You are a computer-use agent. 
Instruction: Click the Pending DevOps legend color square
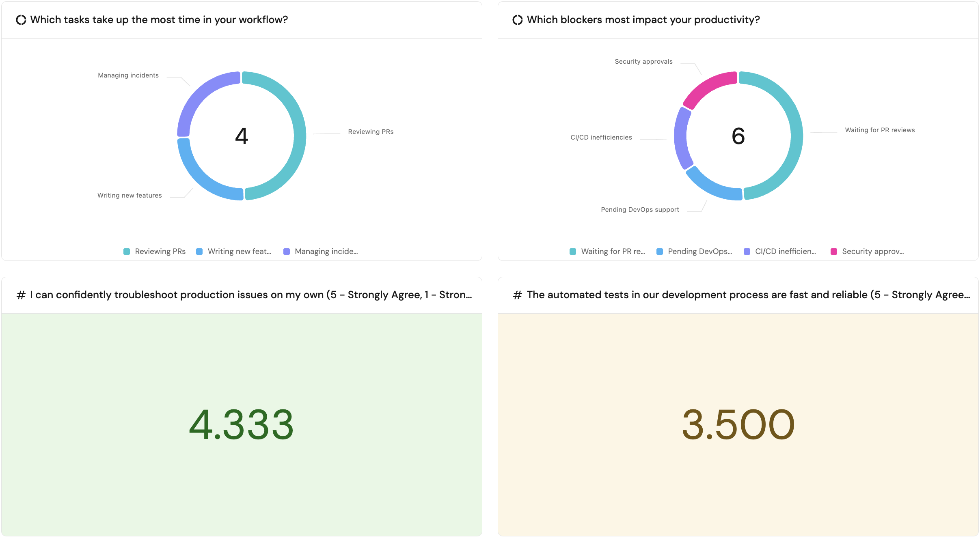pos(660,252)
